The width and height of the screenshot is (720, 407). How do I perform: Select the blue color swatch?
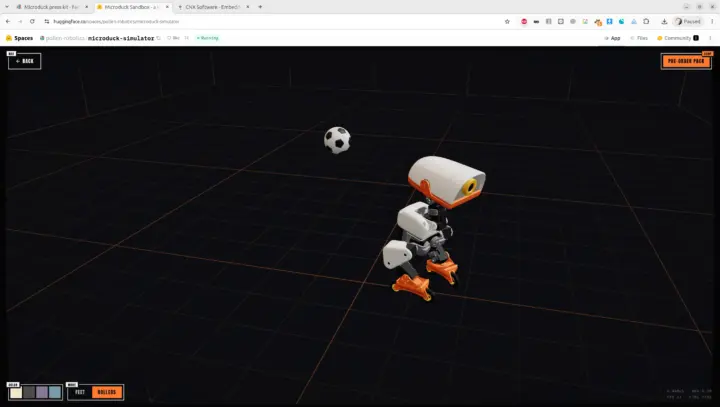(x=55, y=392)
